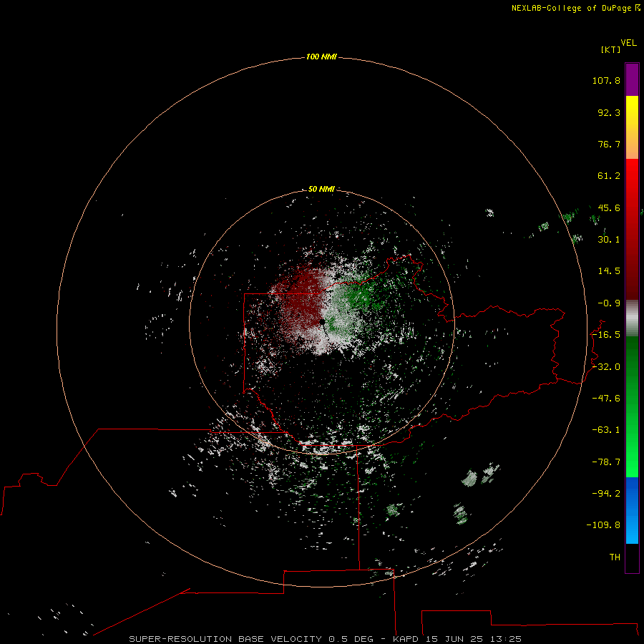Select the -94.2 legend value
Viewport: 644px width, 644px height.
pos(606,494)
